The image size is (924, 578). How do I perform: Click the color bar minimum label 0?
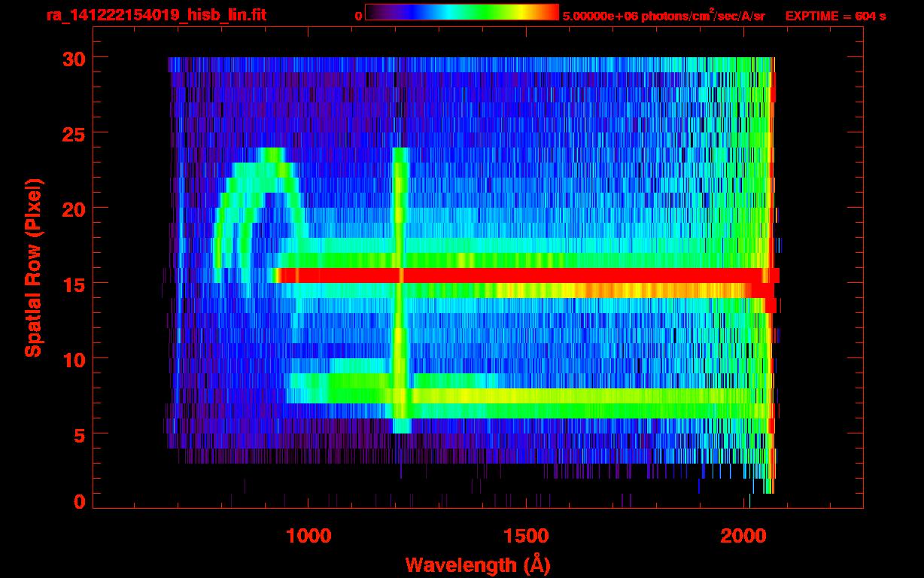[x=358, y=16]
